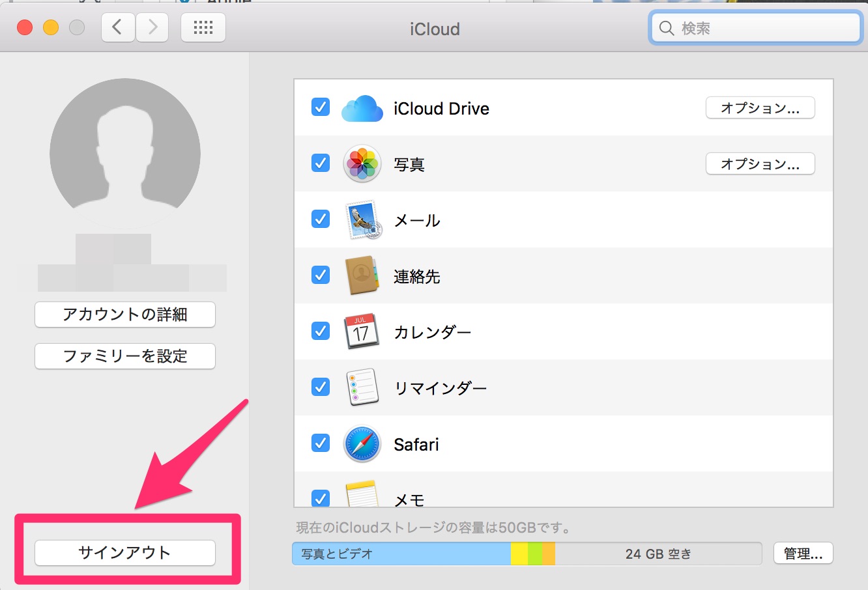Click the Safari compass icon
Image resolution: width=868 pixels, height=590 pixels.
tap(362, 443)
